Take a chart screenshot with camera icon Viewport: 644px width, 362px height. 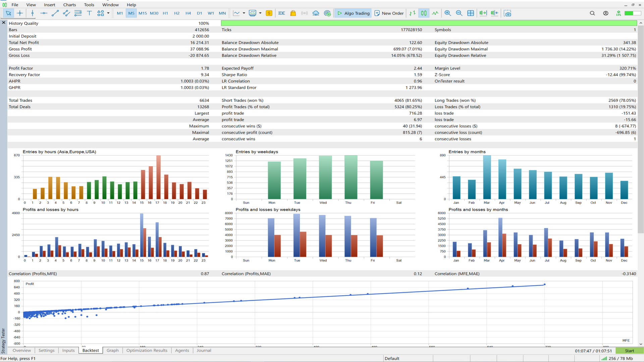pos(507,13)
